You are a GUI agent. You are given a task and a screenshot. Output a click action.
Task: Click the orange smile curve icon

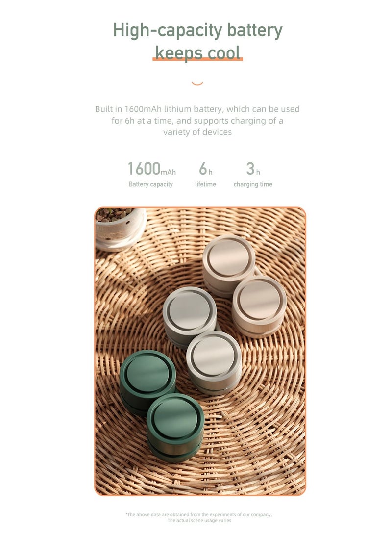click(197, 83)
